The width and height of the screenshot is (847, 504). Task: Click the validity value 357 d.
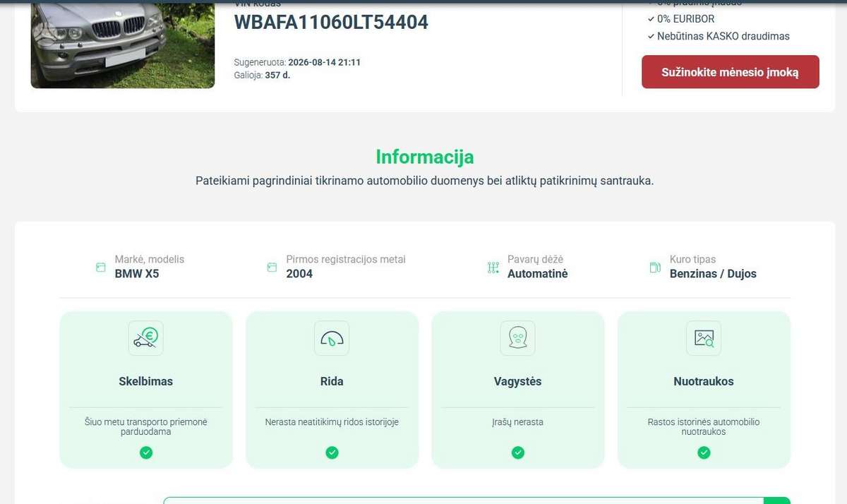tap(277, 75)
